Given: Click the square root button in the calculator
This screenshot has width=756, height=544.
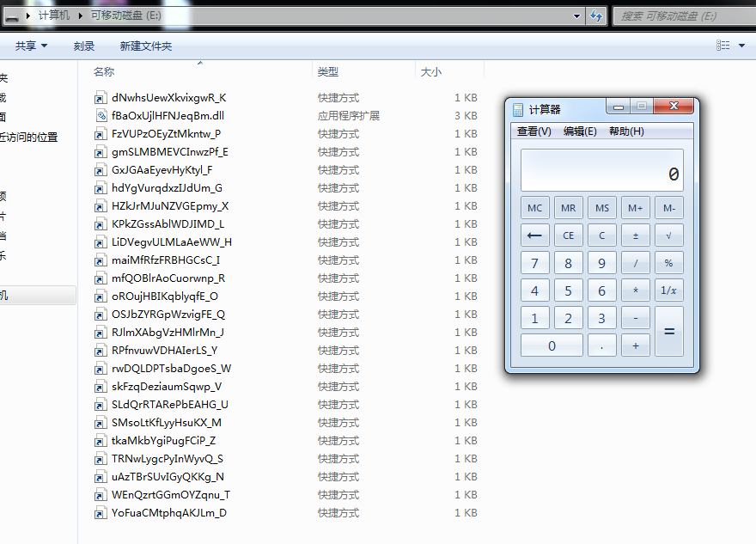Looking at the screenshot, I should 668,235.
